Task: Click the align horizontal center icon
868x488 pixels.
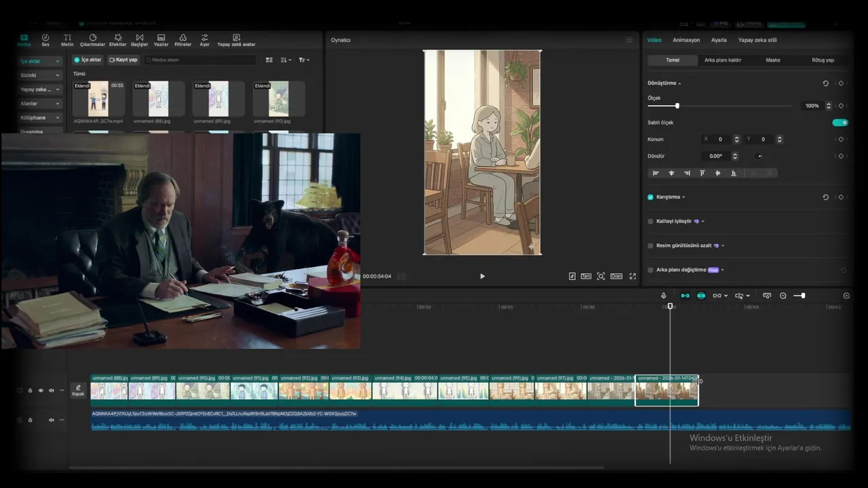Action: (x=671, y=174)
